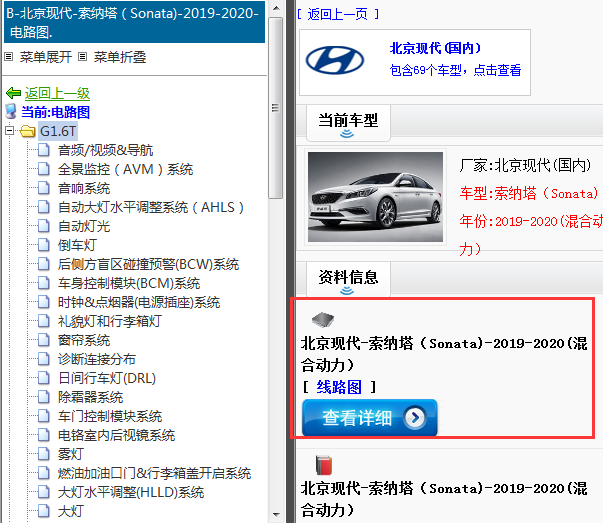Collapse all menus via 菜单折叠
The image size is (603, 523).
pos(120,57)
